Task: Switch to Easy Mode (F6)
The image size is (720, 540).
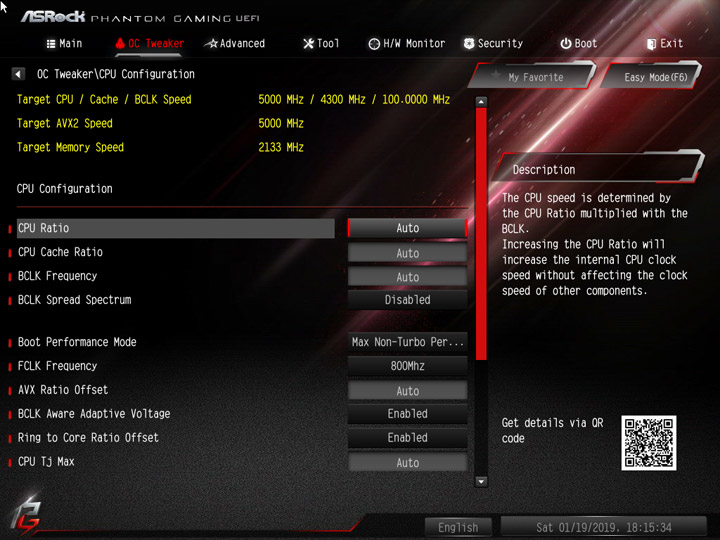Action: pos(652,76)
